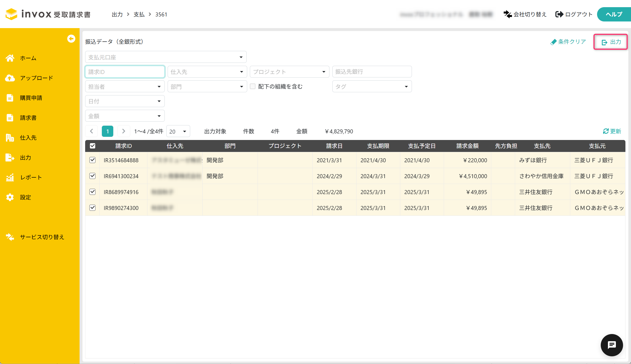Open the Upload cloud icon
Viewport: 631px width, 364px height.
point(10,78)
